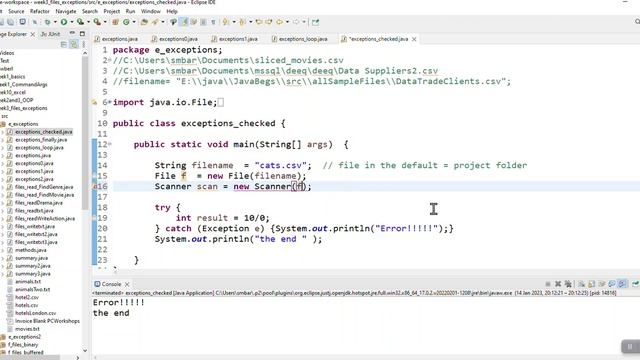Minimize the Package Explorer view
Image resolution: width=640 pixels, height=360 pixels.
pos(72,33)
